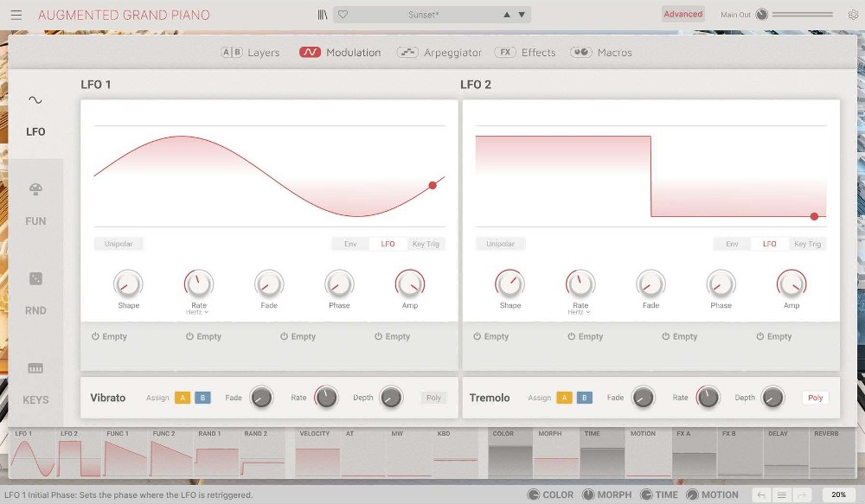
Task: Click the preset down arrow to load next preset
Action: 520,15
